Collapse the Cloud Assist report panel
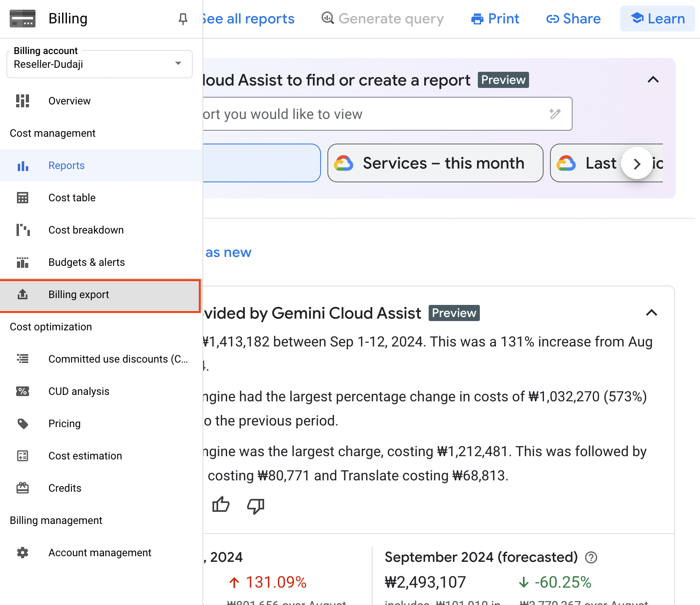Viewport: 700px width, 605px height. (x=653, y=80)
